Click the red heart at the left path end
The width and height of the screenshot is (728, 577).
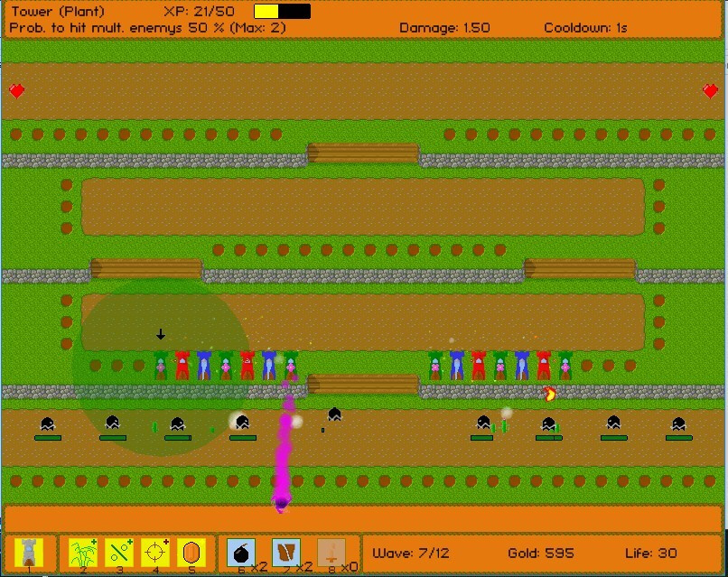(x=17, y=90)
